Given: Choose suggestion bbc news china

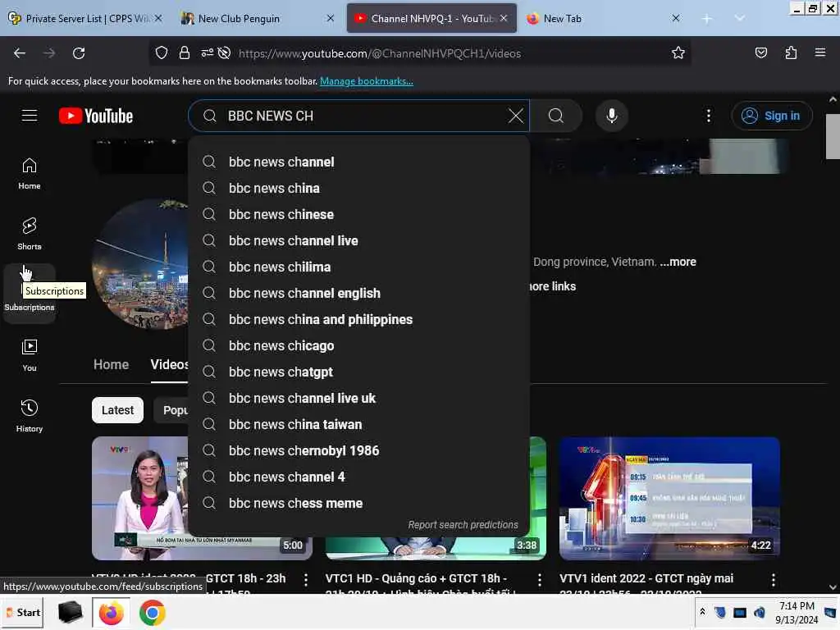Looking at the screenshot, I should (x=359, y=188).
